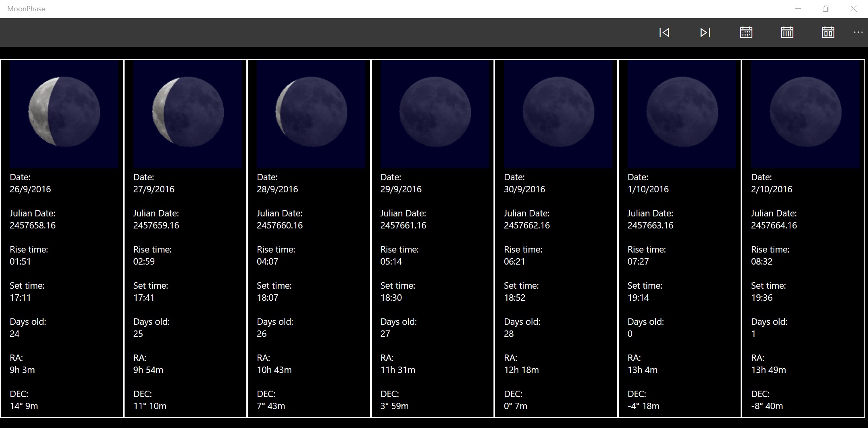Click the Julian Date 2457663.16 text
Screen dimensions: 868x428
coord(650,225)
